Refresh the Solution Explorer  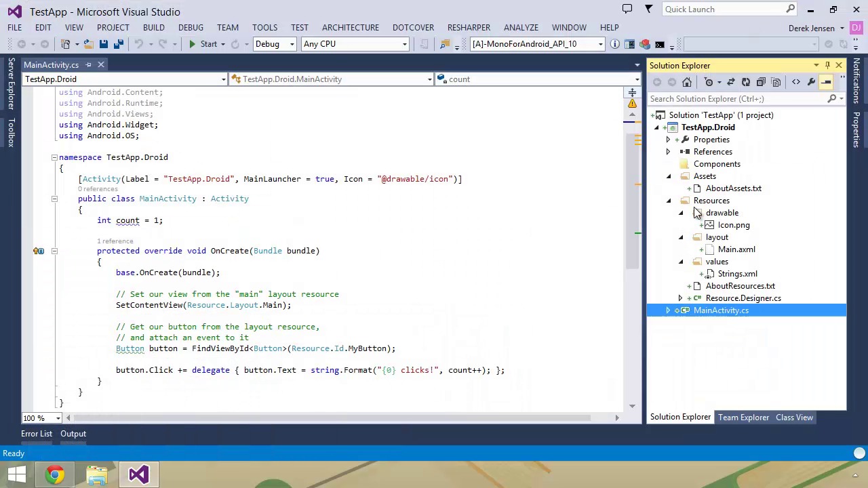[x=746, y=82]
